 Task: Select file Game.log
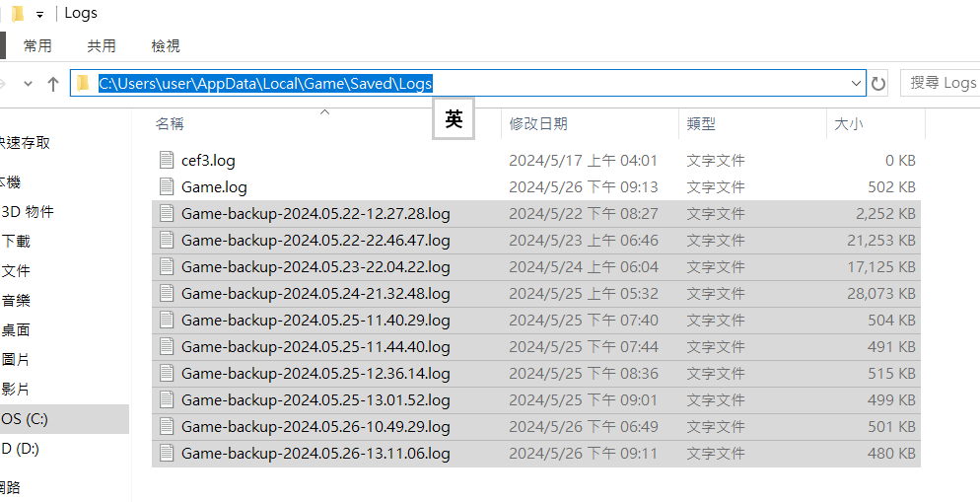click(214, 187)
